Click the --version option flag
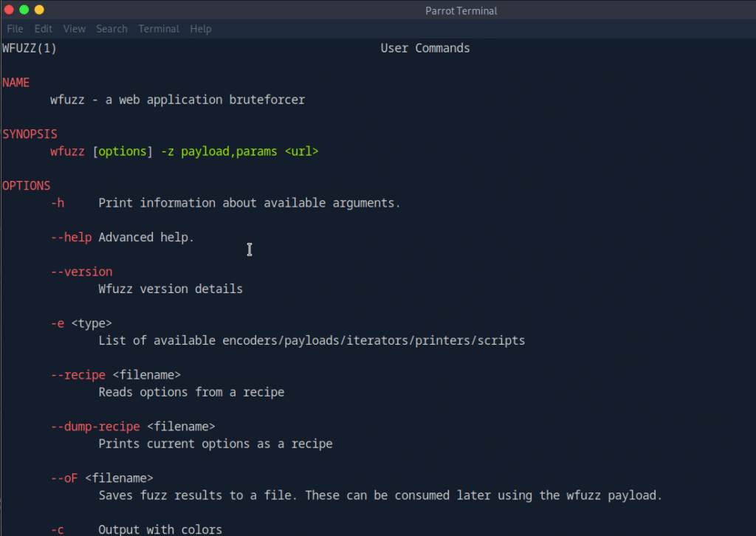 pyautogui.click(x=81, y=272)
